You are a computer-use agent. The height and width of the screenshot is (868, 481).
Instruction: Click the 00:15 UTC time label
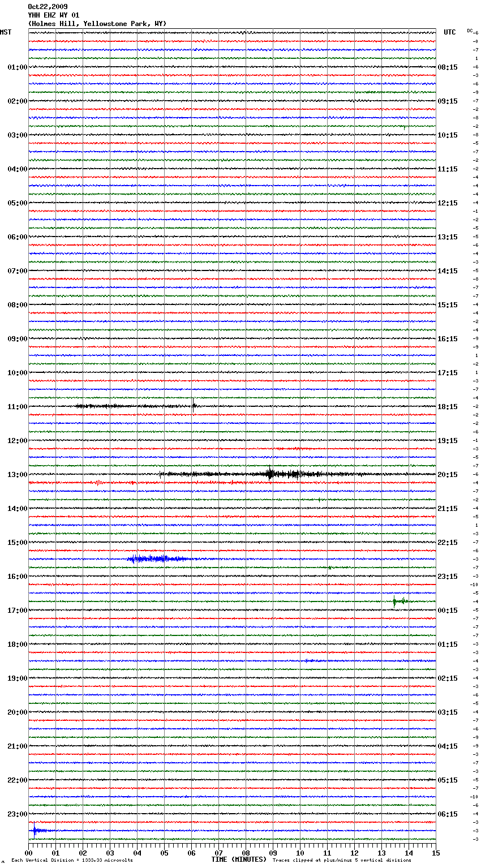click(448, 611)
